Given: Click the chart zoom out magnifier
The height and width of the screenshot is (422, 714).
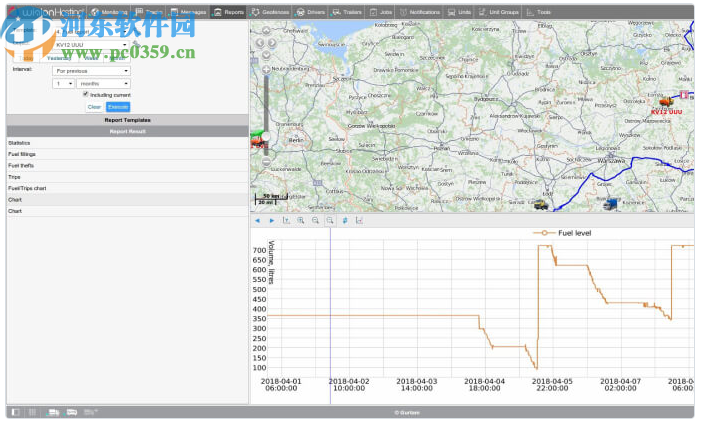Looking at the screenshot, I should (x=316, y=220).
